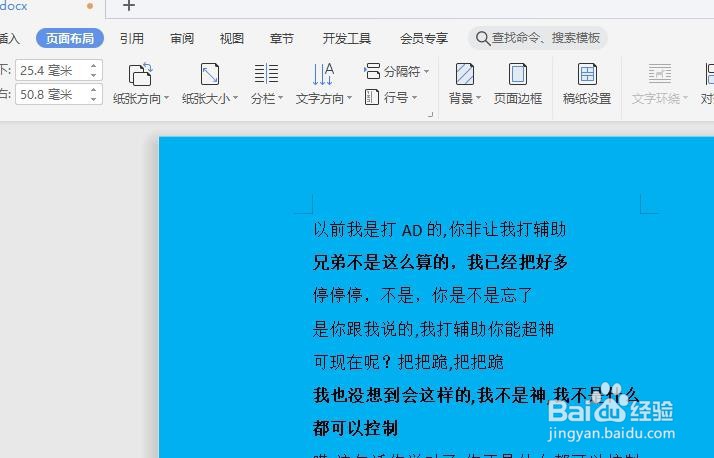Click the 行号 line numbers icon

[372, 97]
